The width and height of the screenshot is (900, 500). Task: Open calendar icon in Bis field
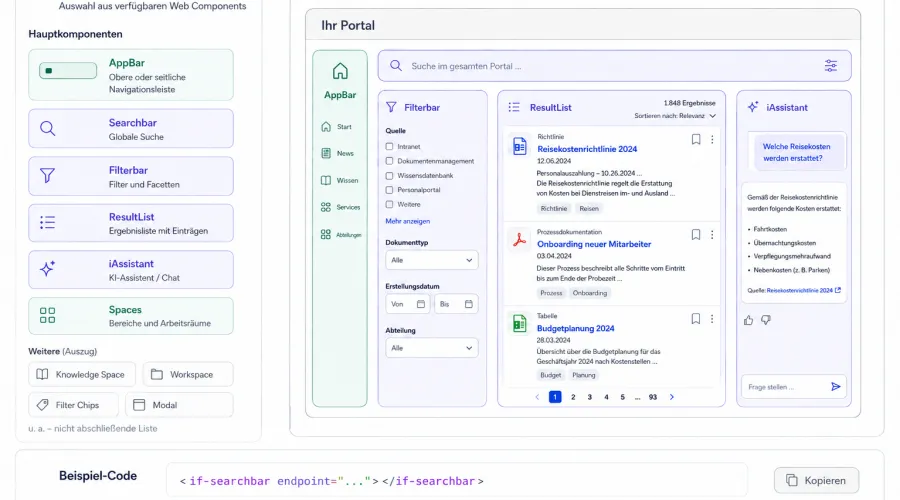pyautogui.click(x=468, y=304)
